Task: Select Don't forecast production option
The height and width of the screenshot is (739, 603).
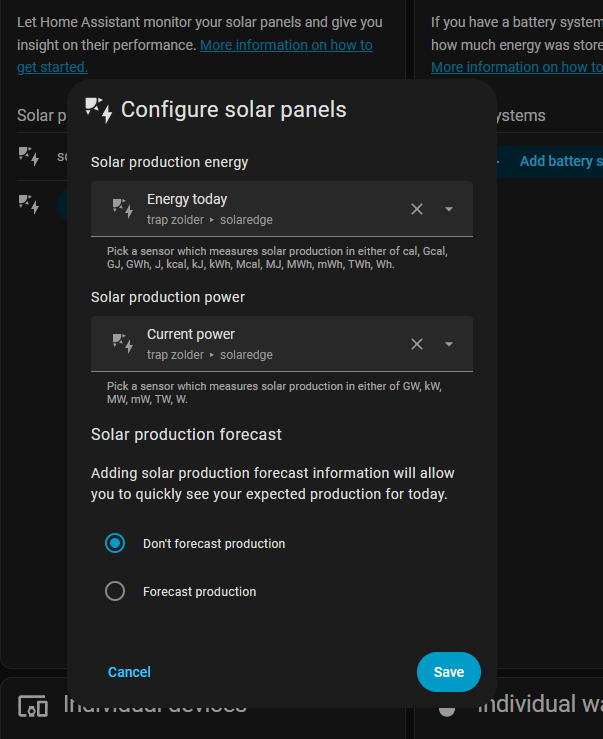Action: click(115, 543)
